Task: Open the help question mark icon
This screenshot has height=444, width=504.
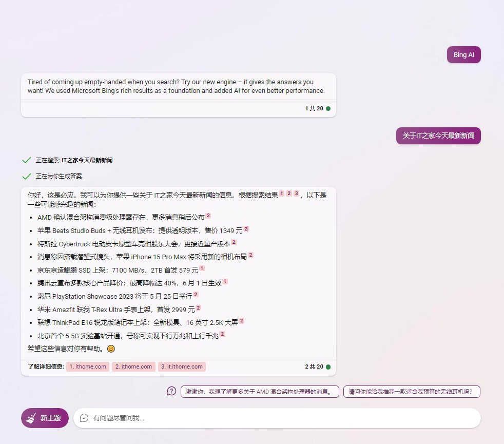Action: pos(171,391)
